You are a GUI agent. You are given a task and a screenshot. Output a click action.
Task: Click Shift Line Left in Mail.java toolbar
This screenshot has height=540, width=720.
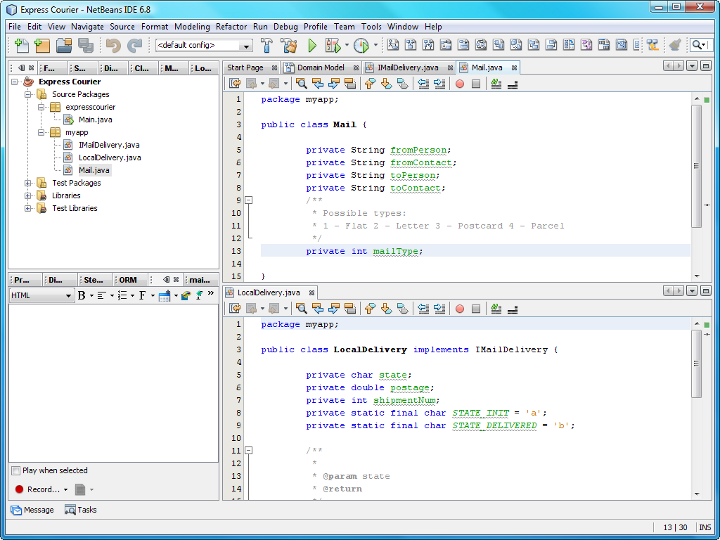coord(423,84)
